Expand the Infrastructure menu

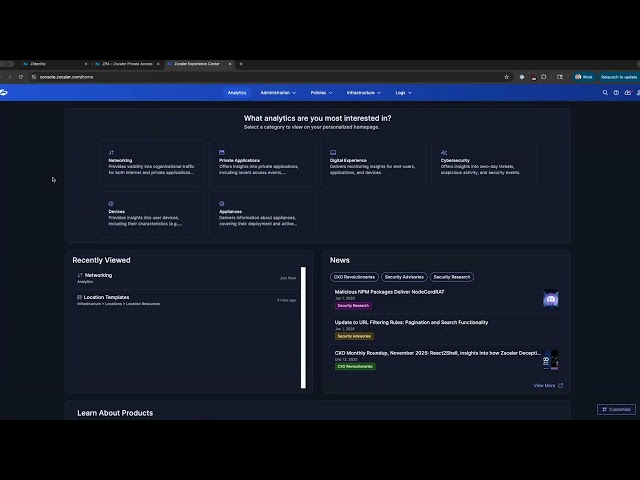point(364,93)
